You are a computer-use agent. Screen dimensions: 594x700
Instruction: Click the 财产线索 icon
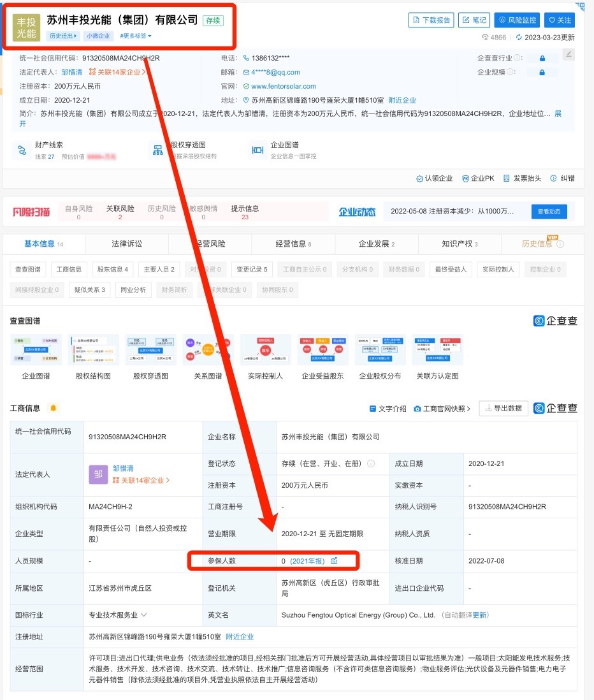click(22, 150)
